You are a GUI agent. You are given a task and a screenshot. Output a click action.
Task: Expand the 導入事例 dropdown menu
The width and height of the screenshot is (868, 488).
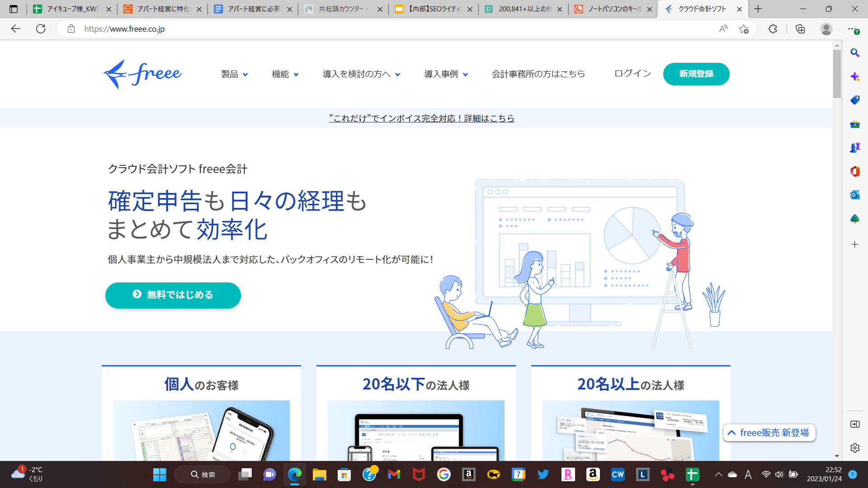[446, 74]
